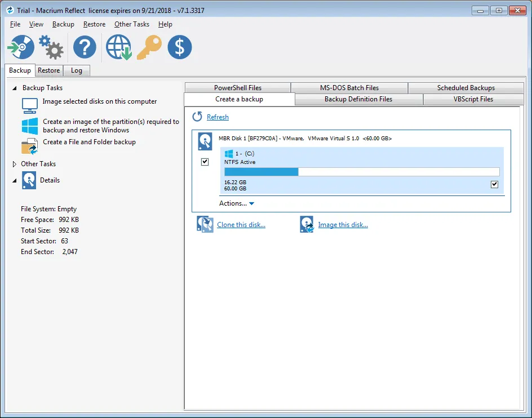Open the Backup Definition Files tab
Image resolution: width=532 pixels, height=418 pixels.
pos(358,99)
